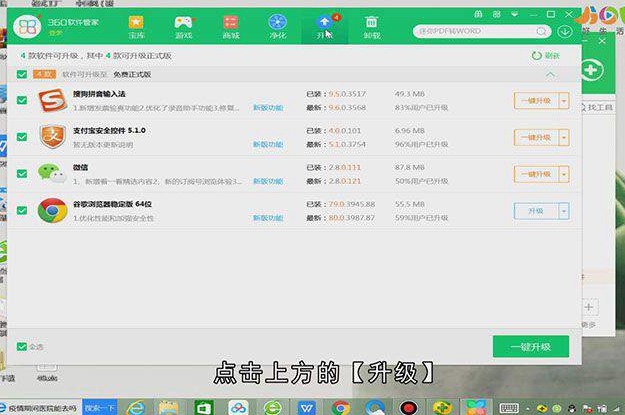Click the 支付宝安全控件 shield icon

click(x=53, y=136)
